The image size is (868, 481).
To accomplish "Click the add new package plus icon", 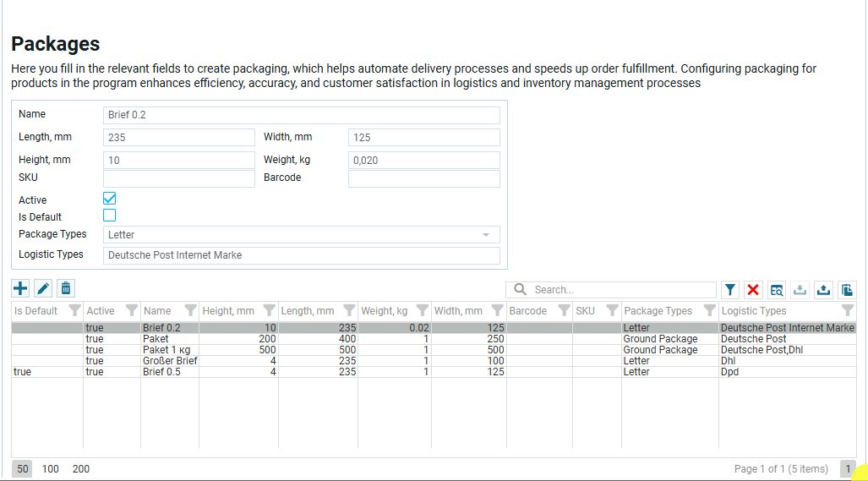I will (x=20, y=289).
